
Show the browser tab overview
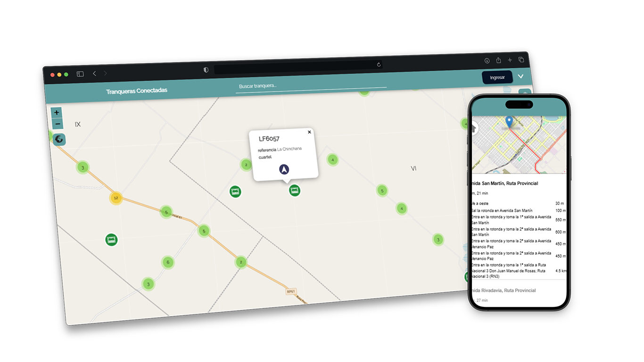click(521, 59)
